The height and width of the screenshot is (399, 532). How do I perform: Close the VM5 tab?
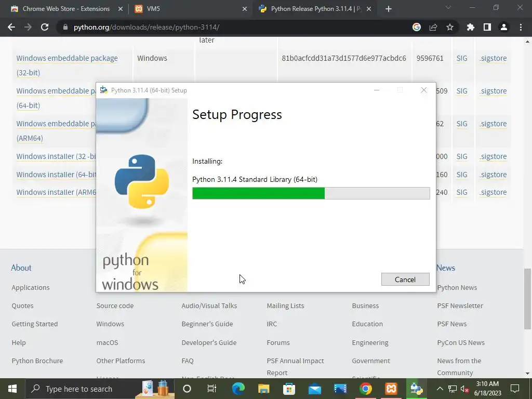[x=245, y=9]
